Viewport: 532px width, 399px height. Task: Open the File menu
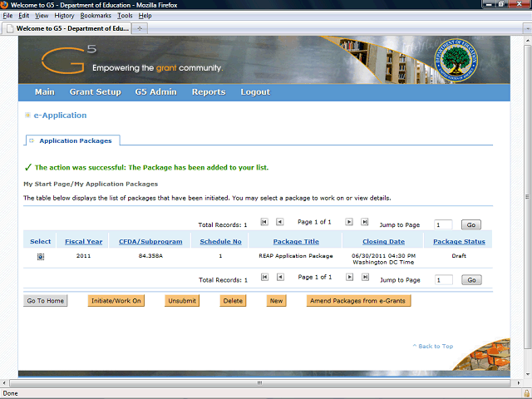pos(7,16)
